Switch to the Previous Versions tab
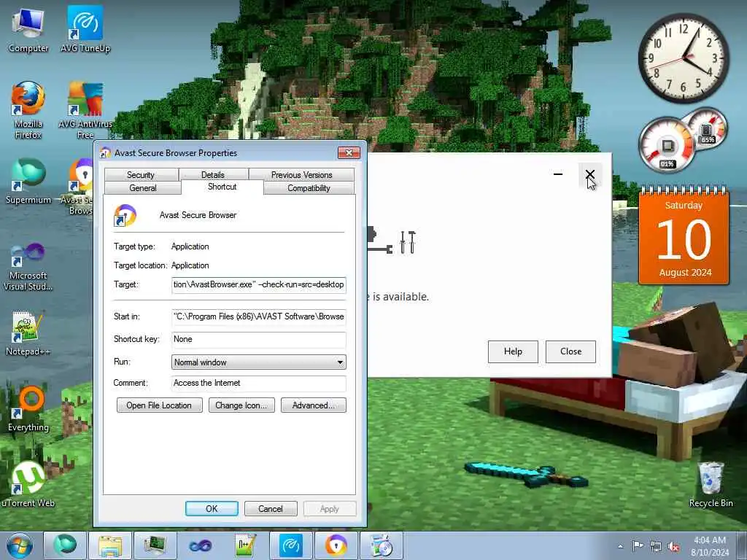 pyautogui.click(x=301, y=175)
